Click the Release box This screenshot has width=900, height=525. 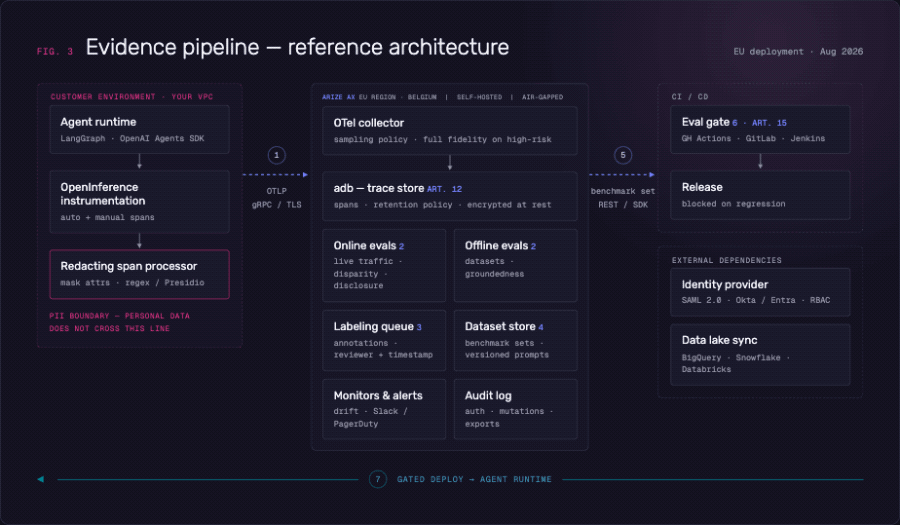click(760, 195)
